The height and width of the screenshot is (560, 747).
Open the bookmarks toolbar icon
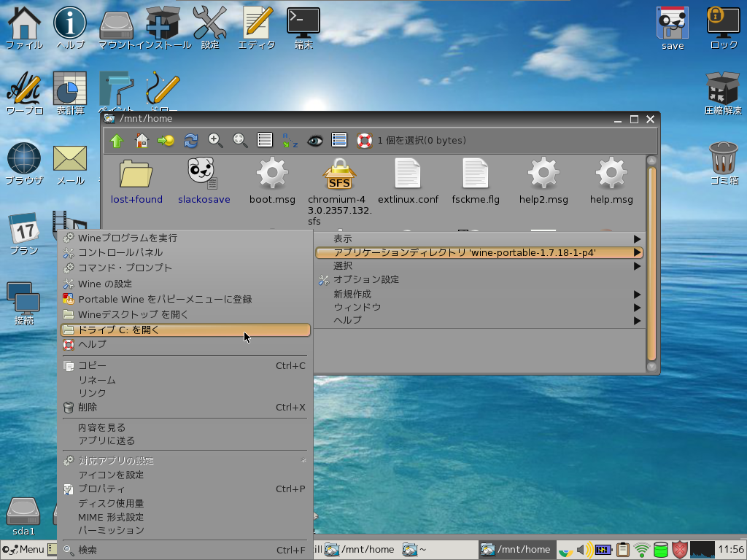(166, 141)
